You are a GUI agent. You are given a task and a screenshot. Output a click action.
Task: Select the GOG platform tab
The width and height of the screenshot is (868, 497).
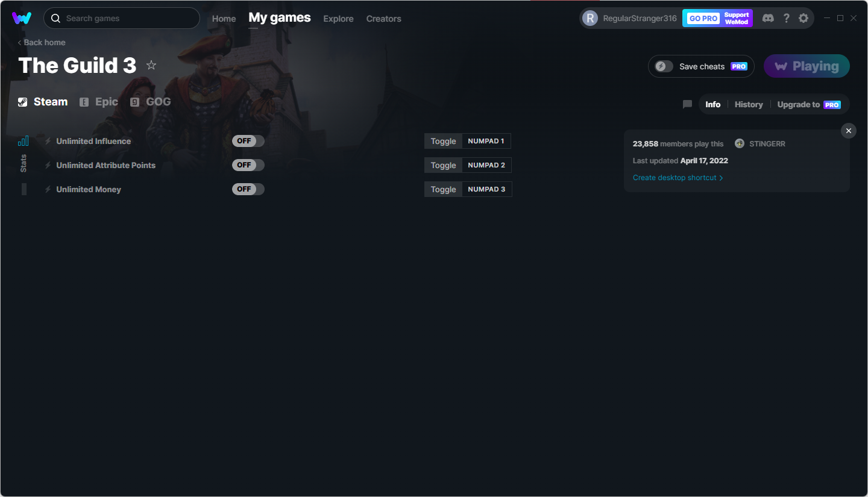pyautogui.click(x=151, y=102)
